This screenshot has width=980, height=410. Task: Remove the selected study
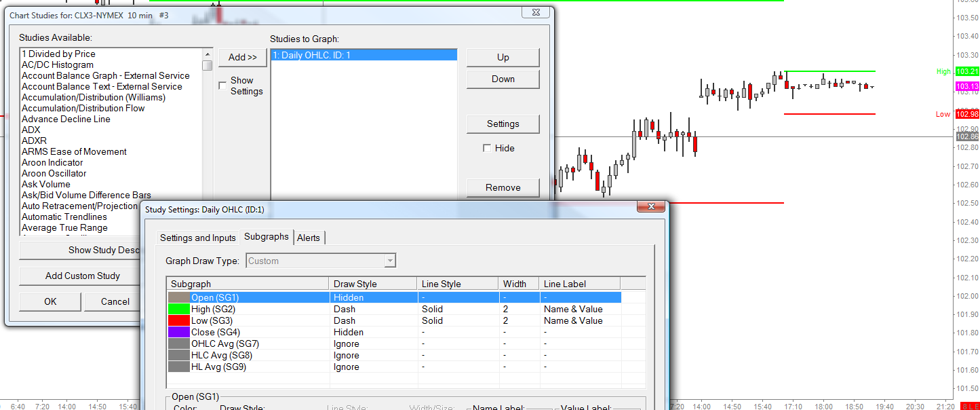tap(503, 188)
